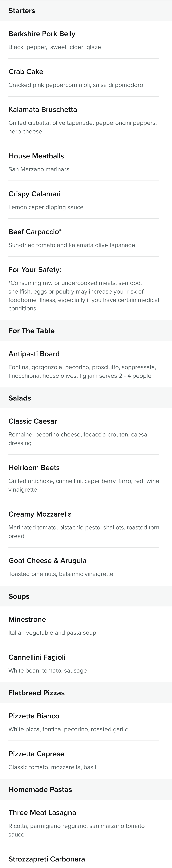Select Creamy Mozzarella salad
Screen dimensions: 172x868
coord(86,524)
